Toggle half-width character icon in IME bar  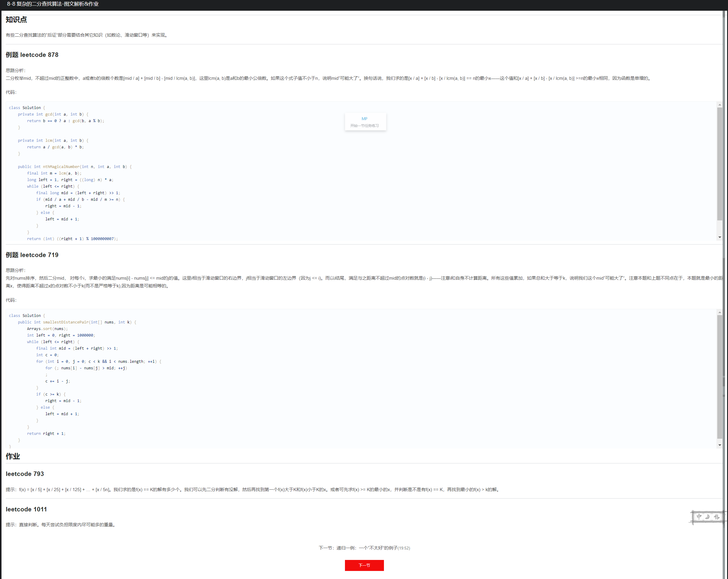tap(716, 516)
